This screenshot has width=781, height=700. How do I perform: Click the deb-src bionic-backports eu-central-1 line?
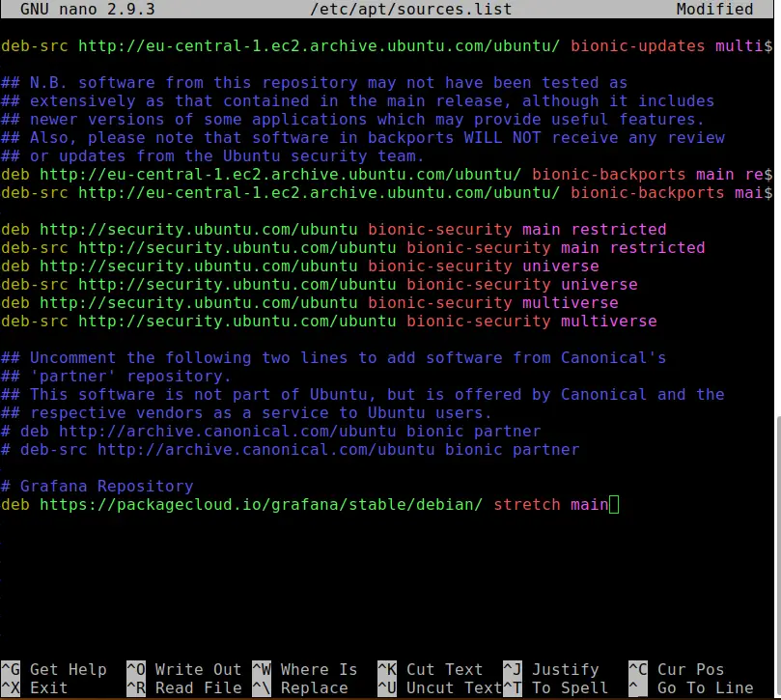pyautogui.click(x=386, y=193)
